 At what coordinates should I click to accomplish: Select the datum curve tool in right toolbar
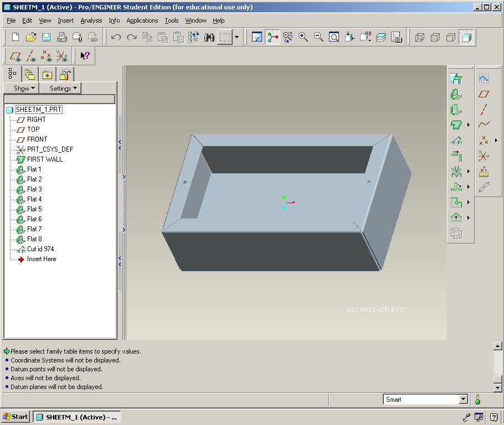tap(484, 125)
